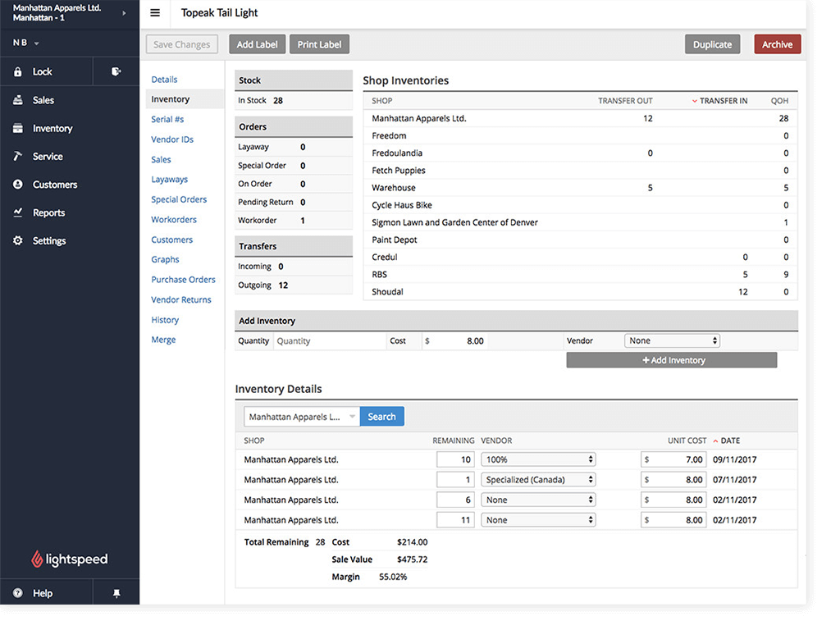Click the Add Inventory button

tap(671, 360)
